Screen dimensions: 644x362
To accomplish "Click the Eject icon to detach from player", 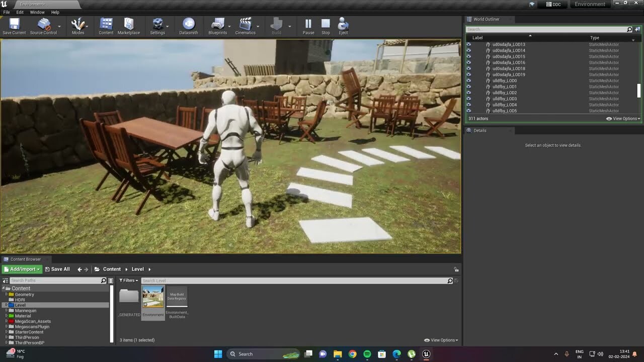I will click(343, 24).
